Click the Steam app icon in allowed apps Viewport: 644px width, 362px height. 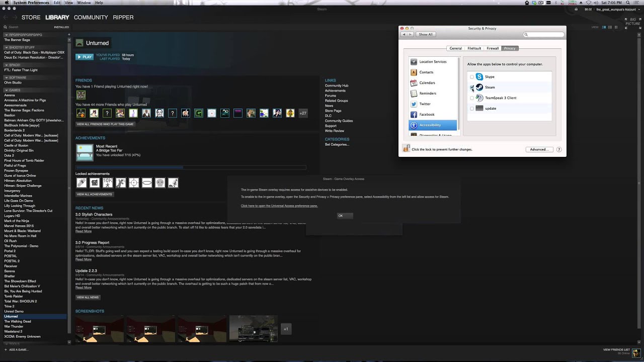coord(479,87)
